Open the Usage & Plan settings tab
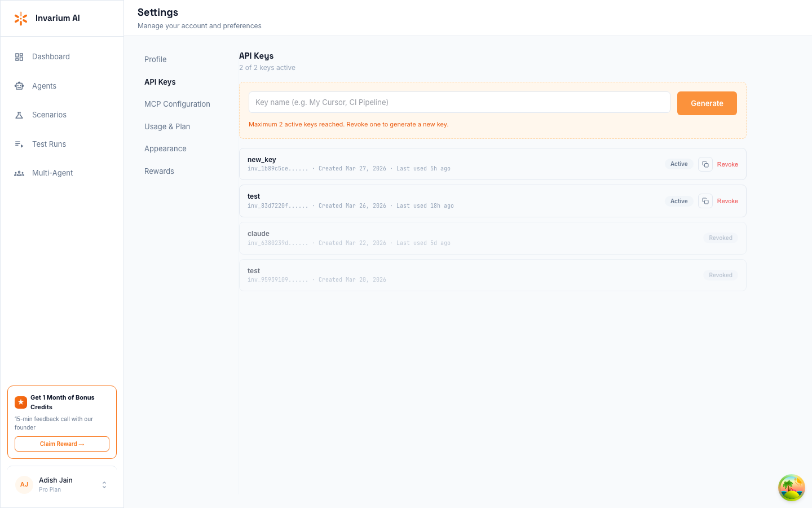812x508 pixels. point(167,126)
